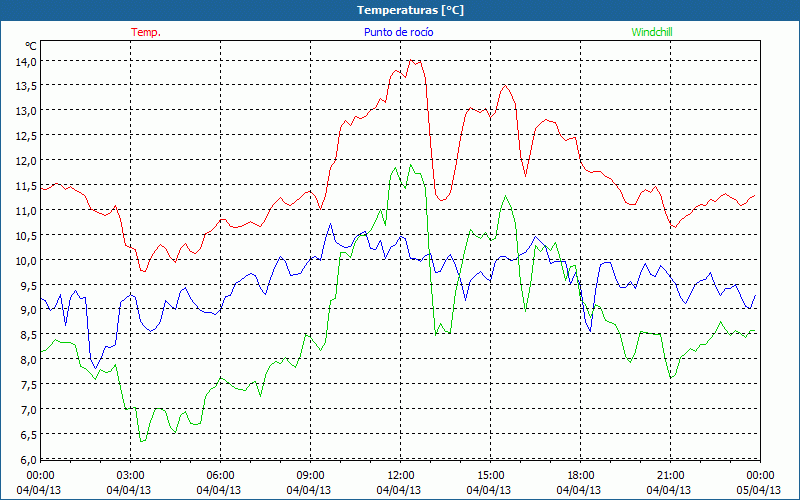Screen dimensions: 800x500
Task: Click the 10,0 y-axis value
Action: coord(27,260)
